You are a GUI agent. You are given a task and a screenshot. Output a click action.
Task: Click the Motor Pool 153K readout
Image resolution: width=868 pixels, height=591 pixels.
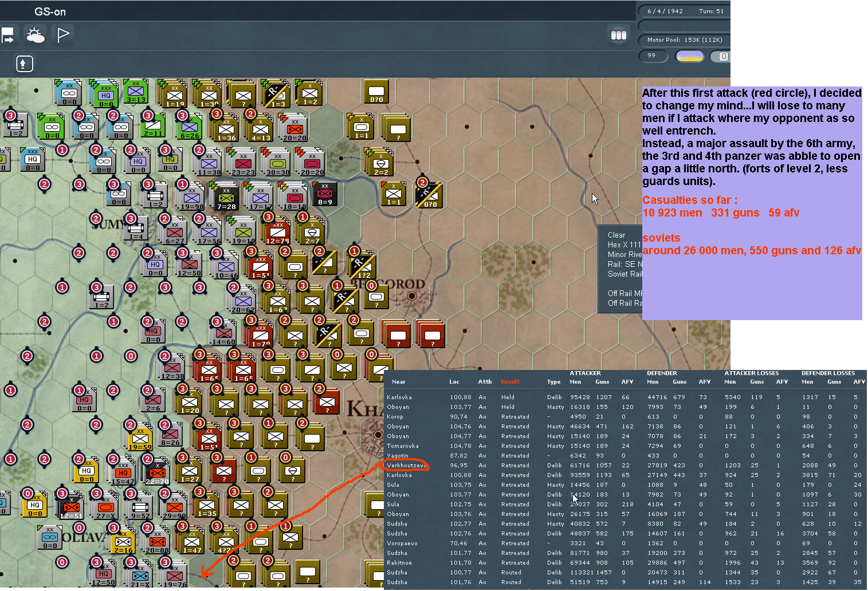click(x=684, y=40)
